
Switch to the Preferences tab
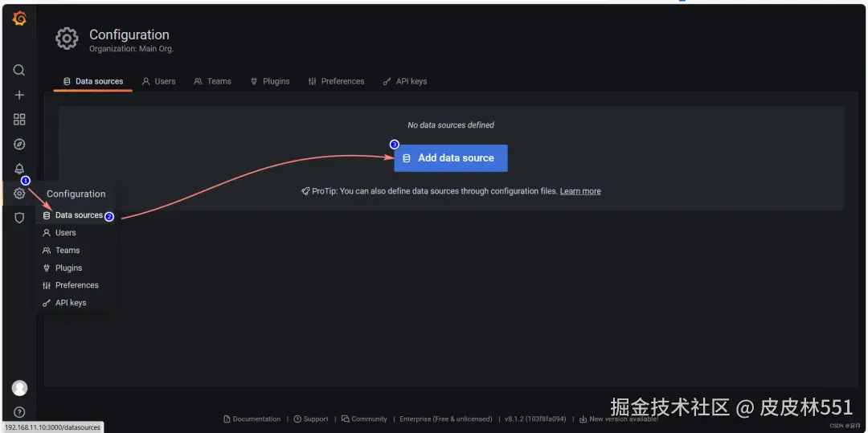click(x=336, y=81)
